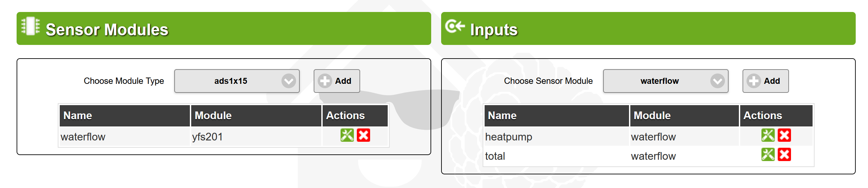The width and height of the screenshot is (868, 188).
Task: Open the waterflow sensor module dropdown
Action: tap(665, 81)
